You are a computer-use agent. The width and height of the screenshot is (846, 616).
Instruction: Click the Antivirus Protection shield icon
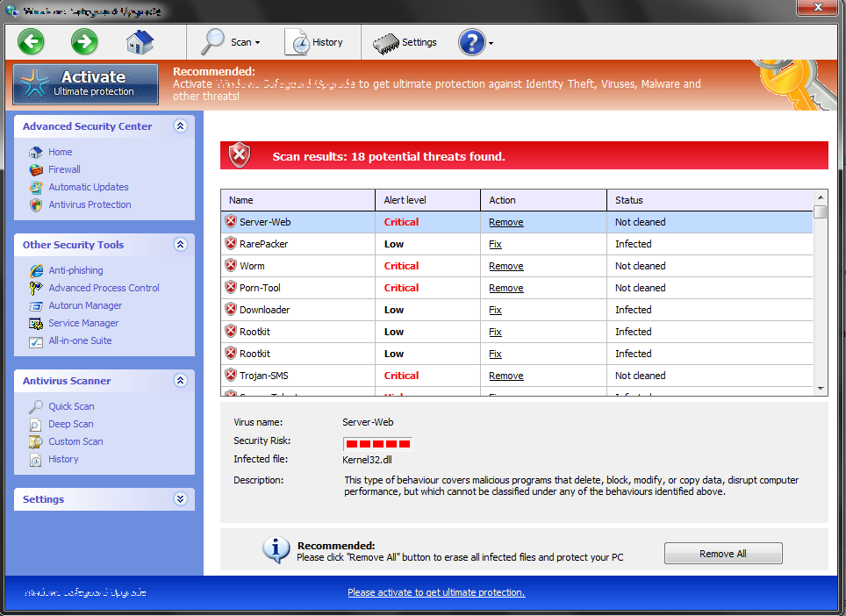(x=36, y=205)
